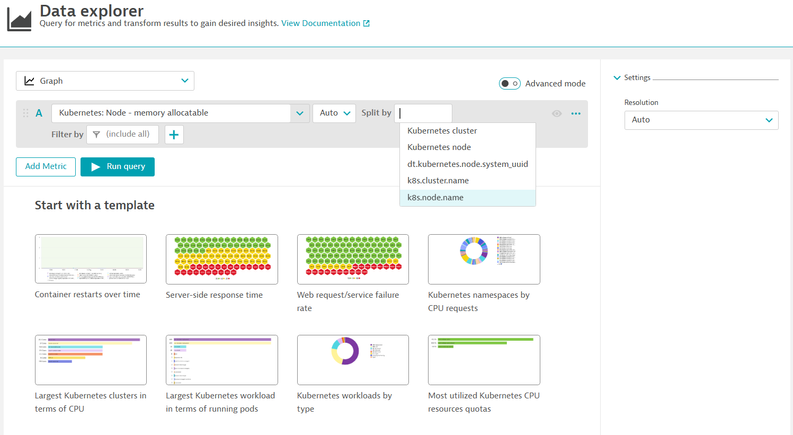Open the three-dots menu for metric A

click(x=576, y=114)
